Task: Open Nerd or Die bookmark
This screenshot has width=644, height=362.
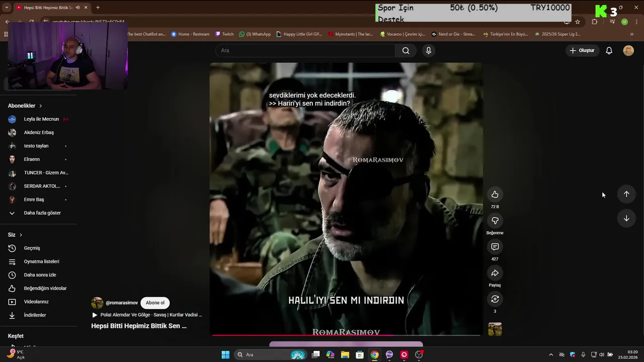Action: point(453,34)
